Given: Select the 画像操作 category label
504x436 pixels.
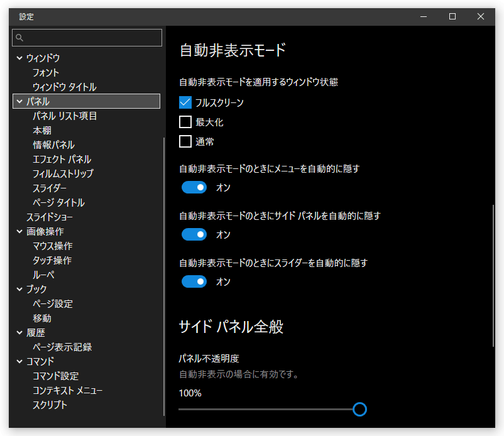Looking at the screenshot, I should pyautogui.click(x=45, y=231).
